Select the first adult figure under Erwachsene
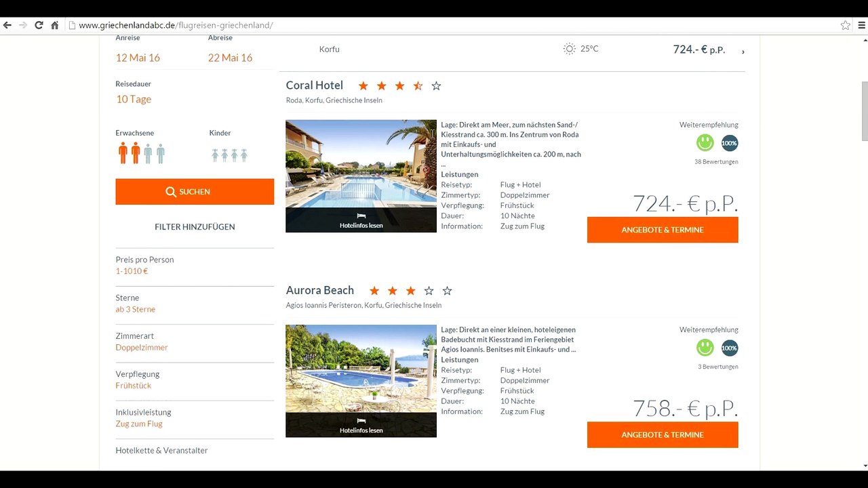The width and height of the screenshot is (868, 488). coord(123,153)
